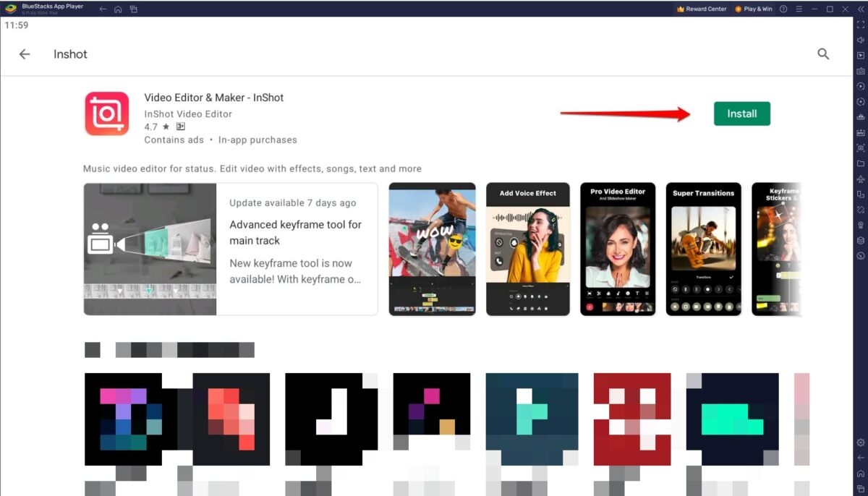Click Install for InShot Video Editor
Screen dimensions: 868x496
click(742, 114)
